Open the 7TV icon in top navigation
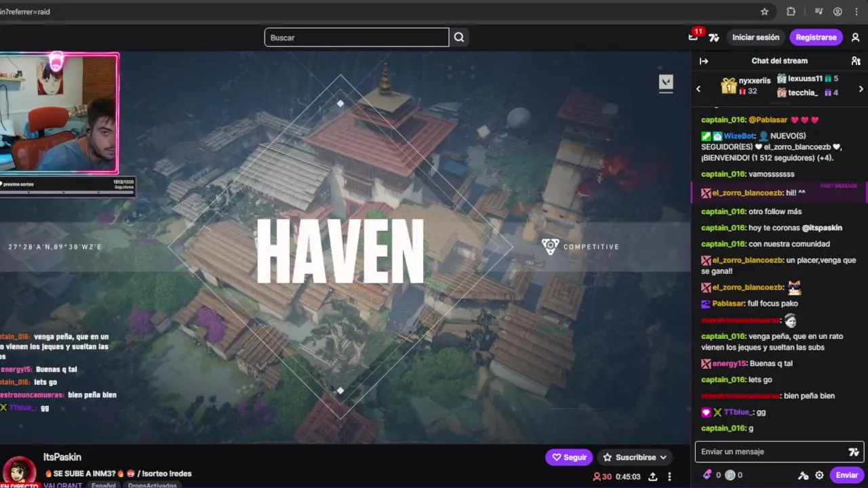The image size is (868, 488). point(714,37)
